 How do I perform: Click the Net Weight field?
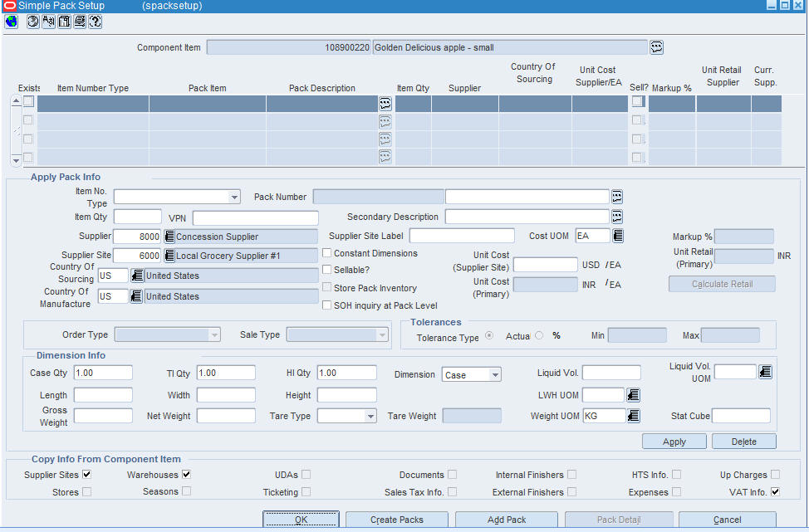[x=226, y=416]
